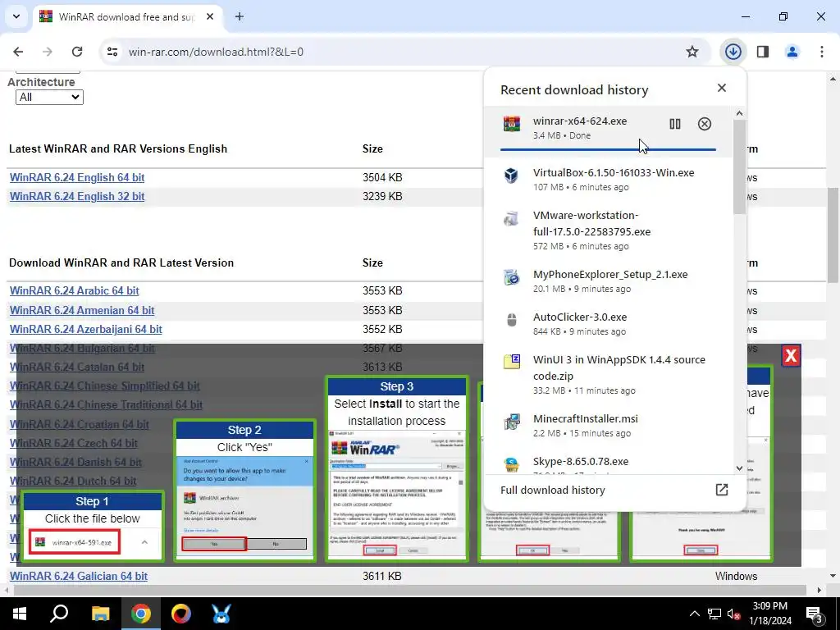Download WinRAR 6.24 English 64 bit
This screenshot has width=840, height=630.
point(77,177)
